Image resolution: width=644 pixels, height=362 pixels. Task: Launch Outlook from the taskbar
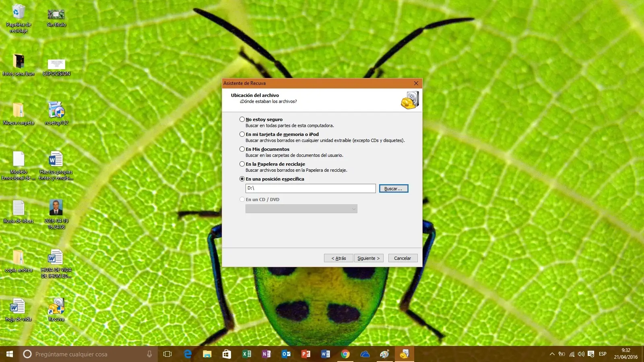pyautogui.click(x=286, y=354)
